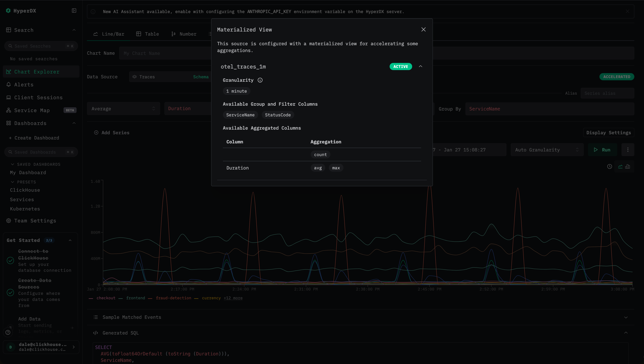Switch to bar chart display icon
Screen dimensions: 644x364
pos(628,166)
